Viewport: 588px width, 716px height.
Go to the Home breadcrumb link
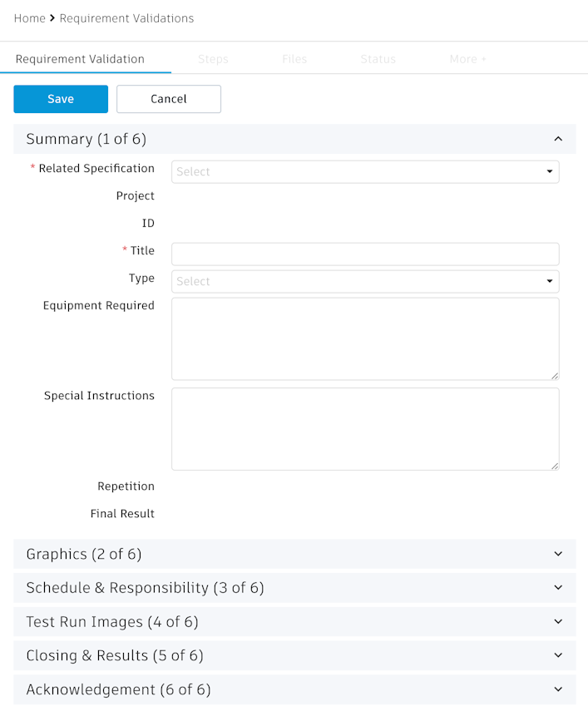30,18
